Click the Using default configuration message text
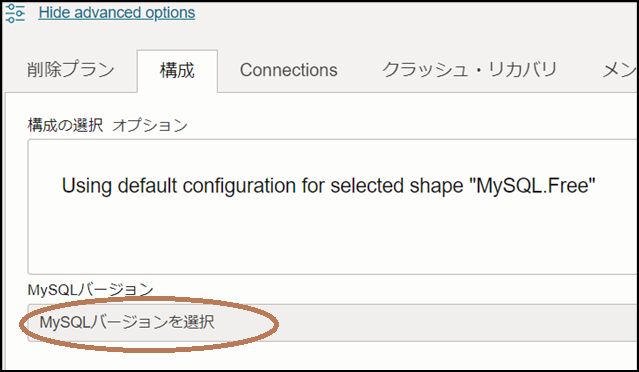The width and height of the screenshot is (639, 372). (328, 186)
